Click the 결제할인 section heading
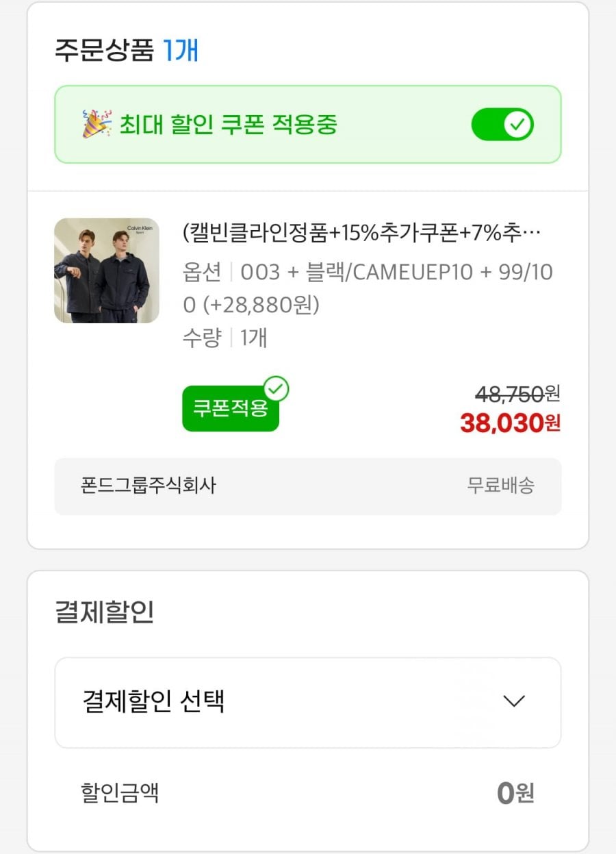 coord(104,612)
